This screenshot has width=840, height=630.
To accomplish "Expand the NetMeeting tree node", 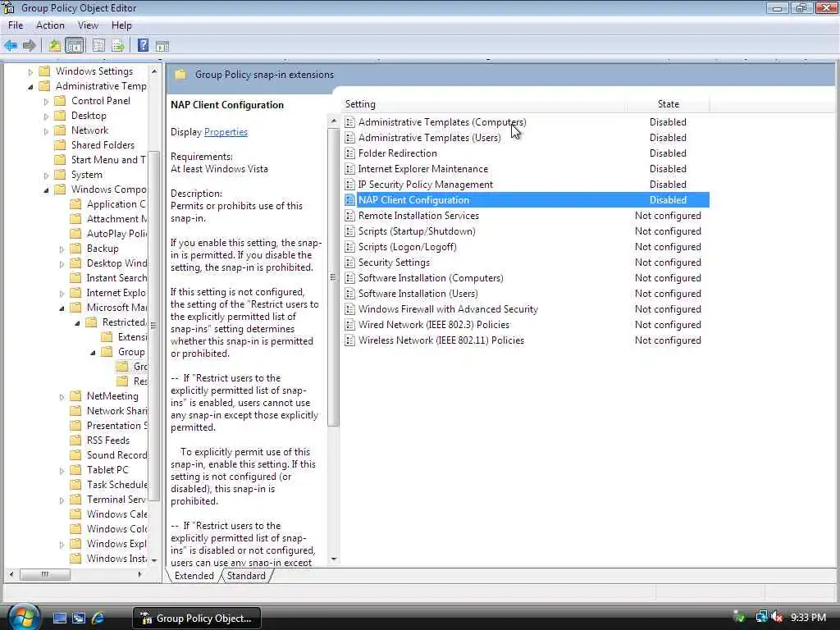I will pyautogui.click(x=62, y=397).
